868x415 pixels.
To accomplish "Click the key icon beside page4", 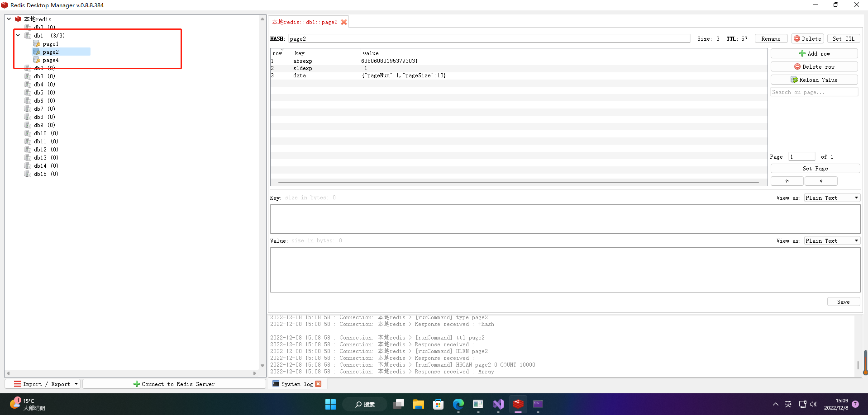I will [37, 60].
